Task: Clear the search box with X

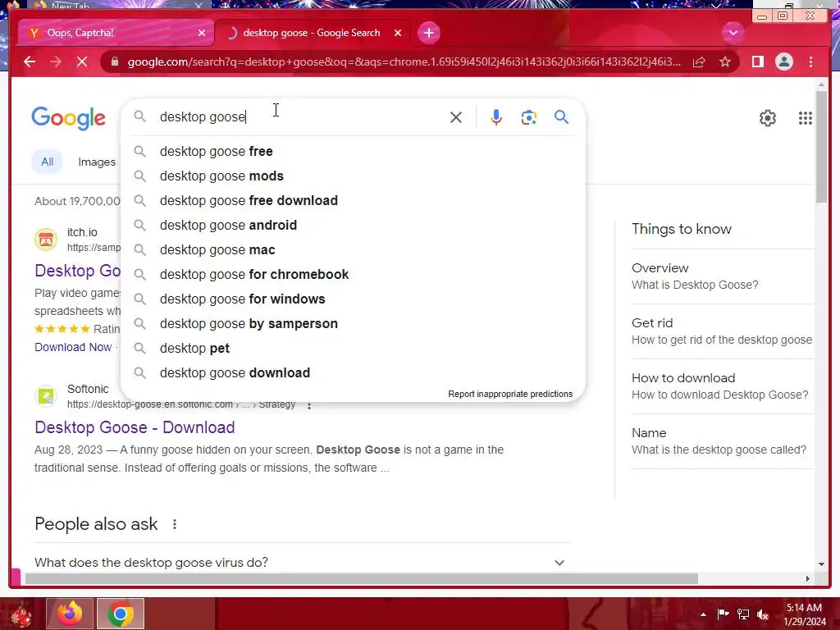Action: click(x=456, y=117)
